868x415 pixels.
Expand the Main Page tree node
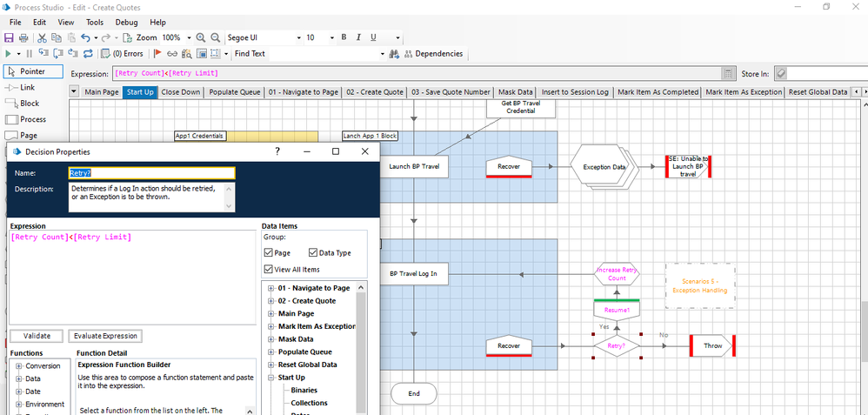[x=271, y=314]
